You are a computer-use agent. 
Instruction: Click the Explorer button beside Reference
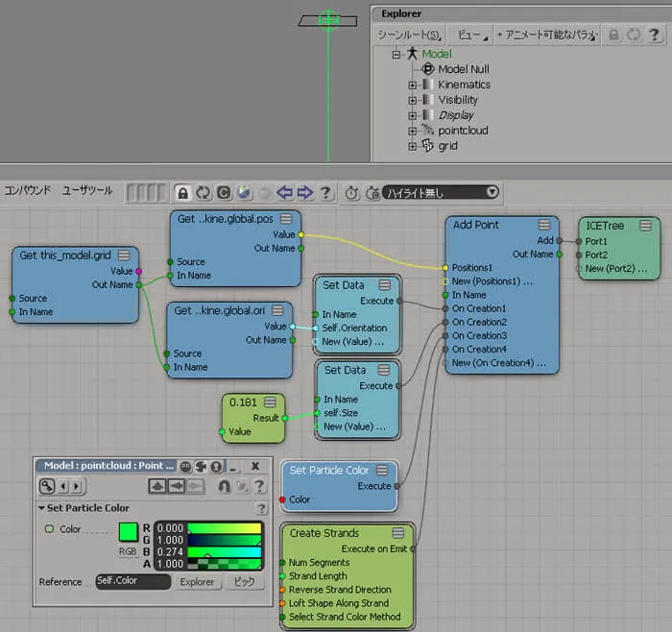coord(197,582)
